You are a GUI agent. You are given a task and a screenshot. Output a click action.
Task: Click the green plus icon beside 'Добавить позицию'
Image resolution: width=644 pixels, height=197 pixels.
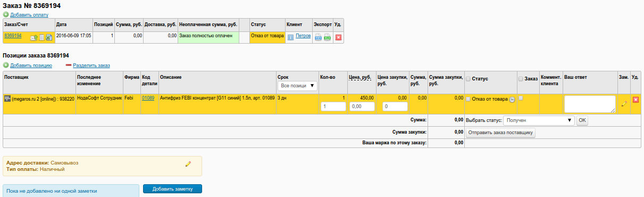[x=6, y=65]
